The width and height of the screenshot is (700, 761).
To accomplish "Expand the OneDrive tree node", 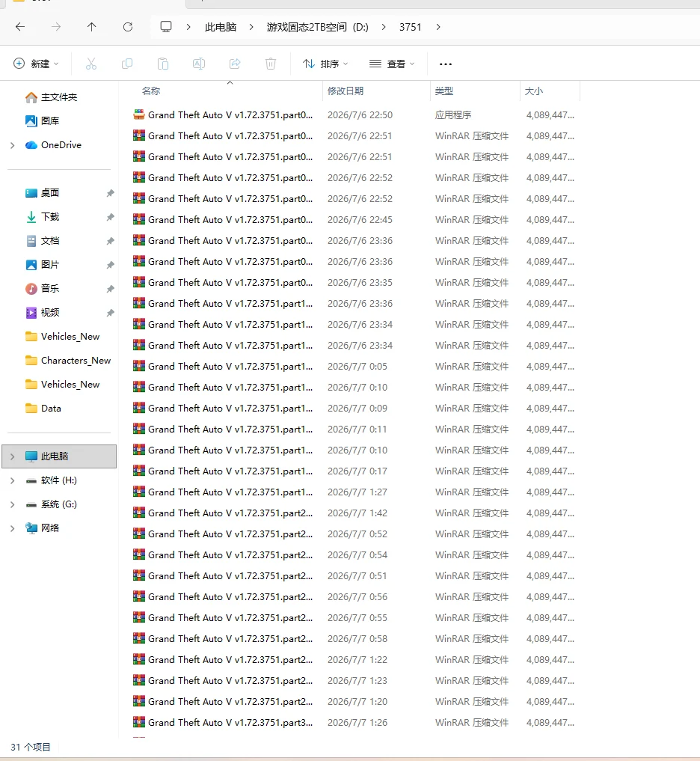I will click(x=13, y=145).
